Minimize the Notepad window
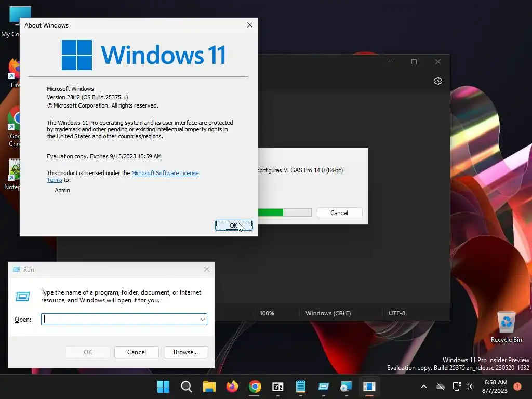This screenshot has width=532, height=399. pos(391,62)
